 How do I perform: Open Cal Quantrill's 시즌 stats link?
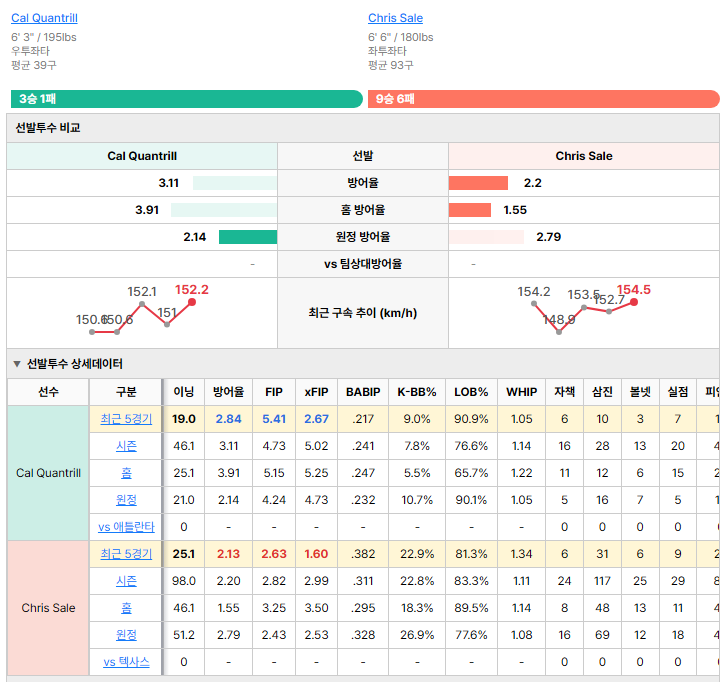126,446
